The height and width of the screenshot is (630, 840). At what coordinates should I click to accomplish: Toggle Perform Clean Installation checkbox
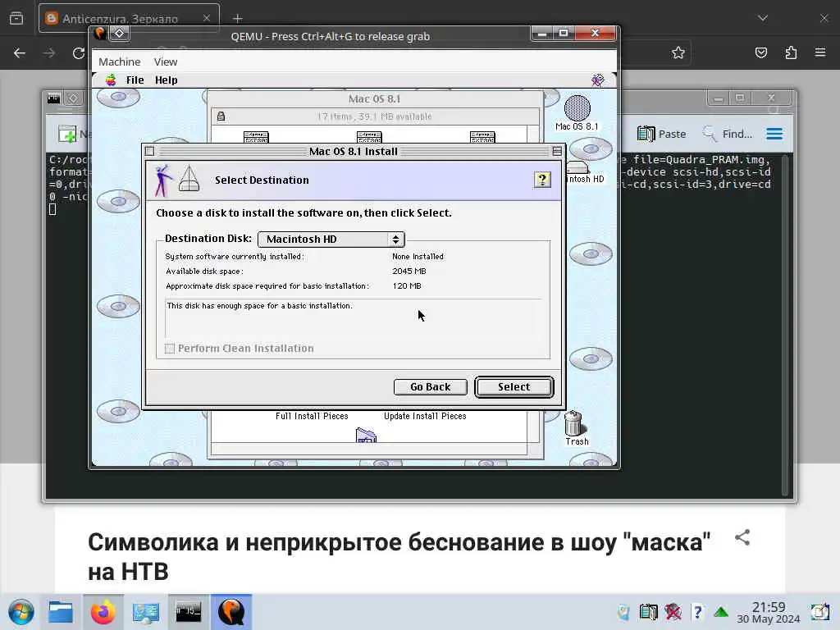[170, 349]
